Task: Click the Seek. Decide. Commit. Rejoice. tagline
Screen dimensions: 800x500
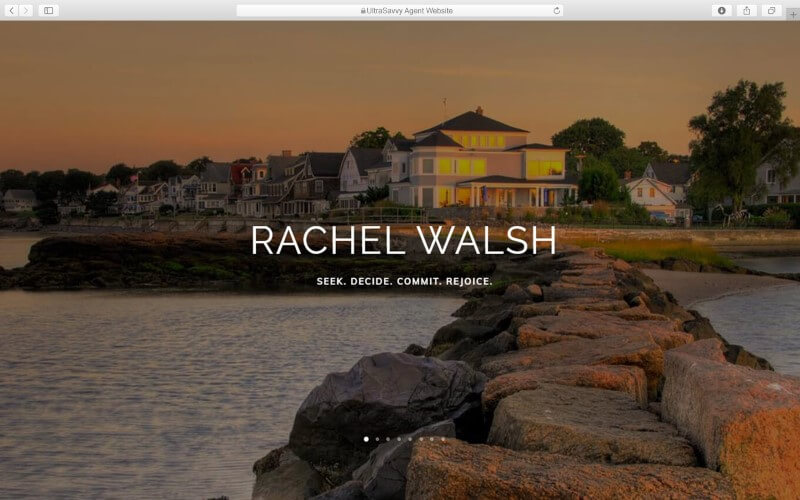Action: [x=404, y=282]
